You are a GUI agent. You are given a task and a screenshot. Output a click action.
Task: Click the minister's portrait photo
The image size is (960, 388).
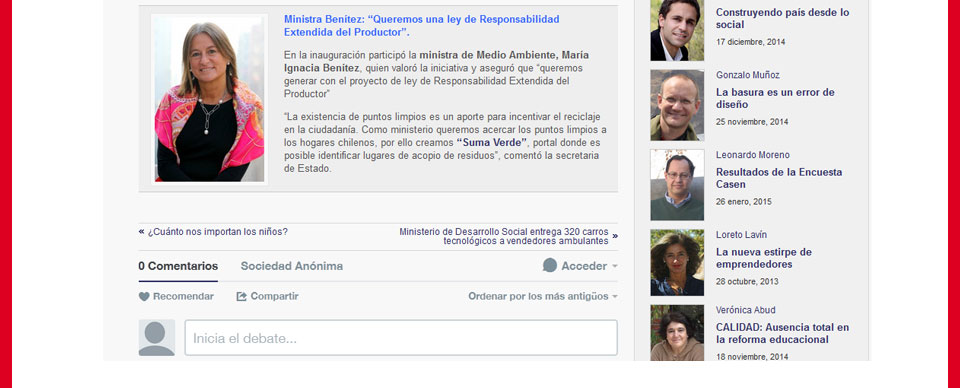(209, 100)
